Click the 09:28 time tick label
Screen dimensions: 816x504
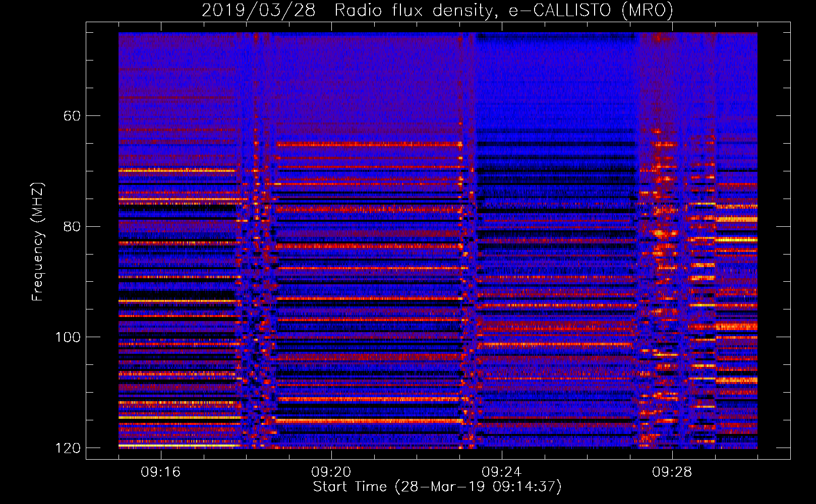(x=672, y=472)
